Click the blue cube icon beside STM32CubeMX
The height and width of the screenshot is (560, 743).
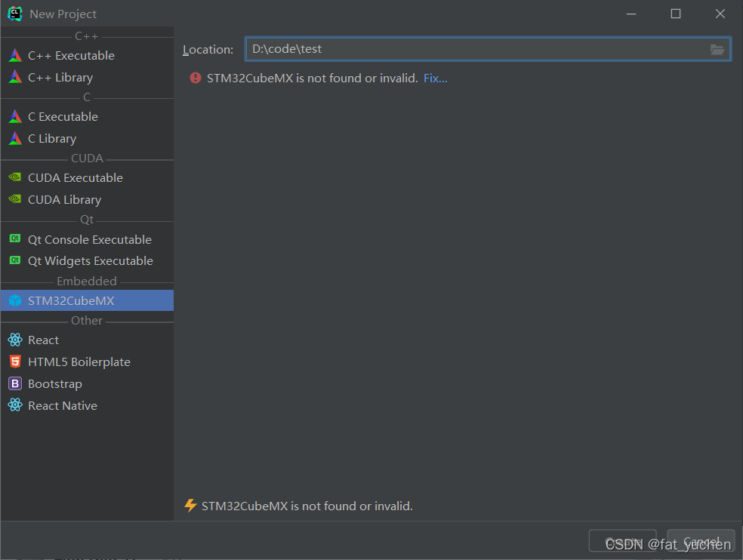pyautogui.click(x=15, y=300)
